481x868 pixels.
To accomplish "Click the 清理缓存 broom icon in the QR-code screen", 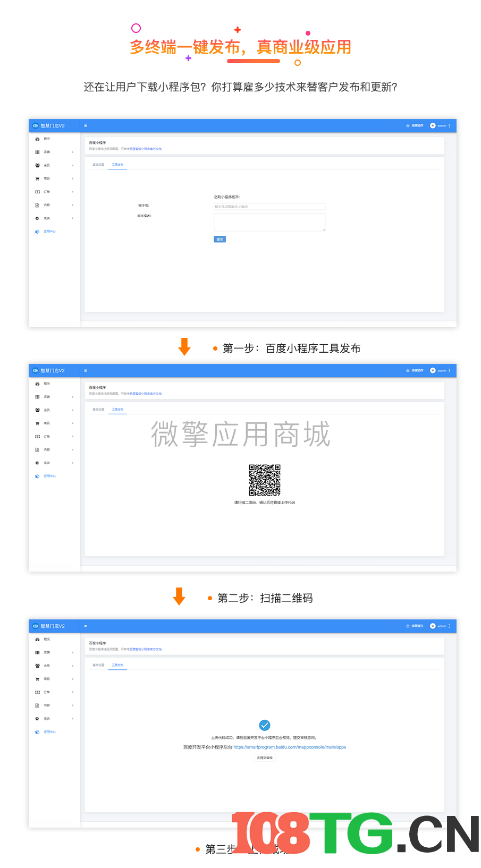I will pos(408,371).
